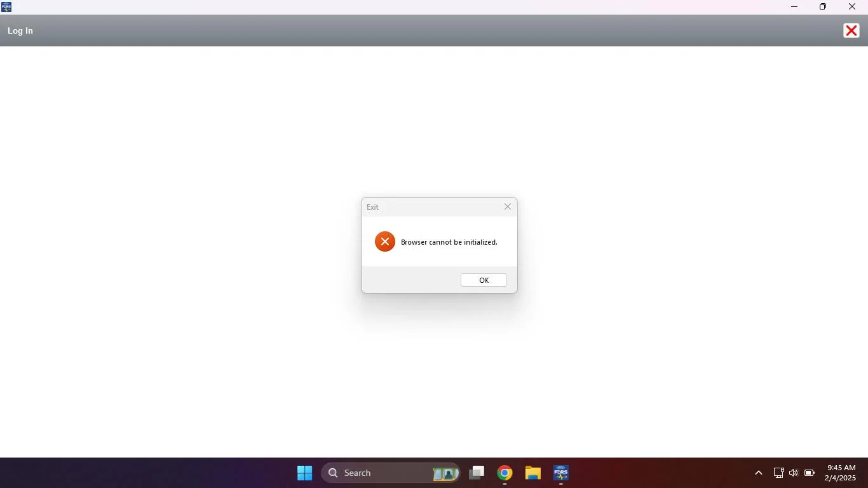Open Google Chrome from the taskbar

pyautogui.click(x=505, y=473)
